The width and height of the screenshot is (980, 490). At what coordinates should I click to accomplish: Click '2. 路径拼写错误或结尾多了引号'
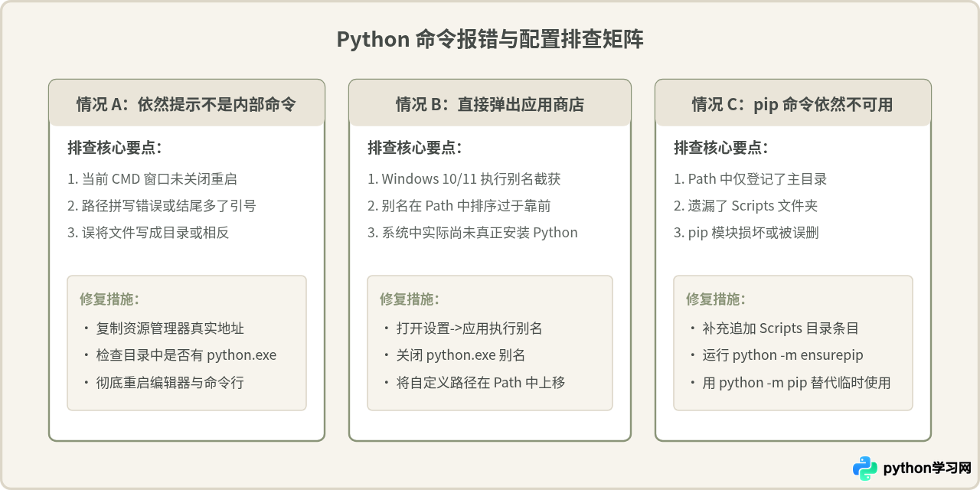(162, 206)
